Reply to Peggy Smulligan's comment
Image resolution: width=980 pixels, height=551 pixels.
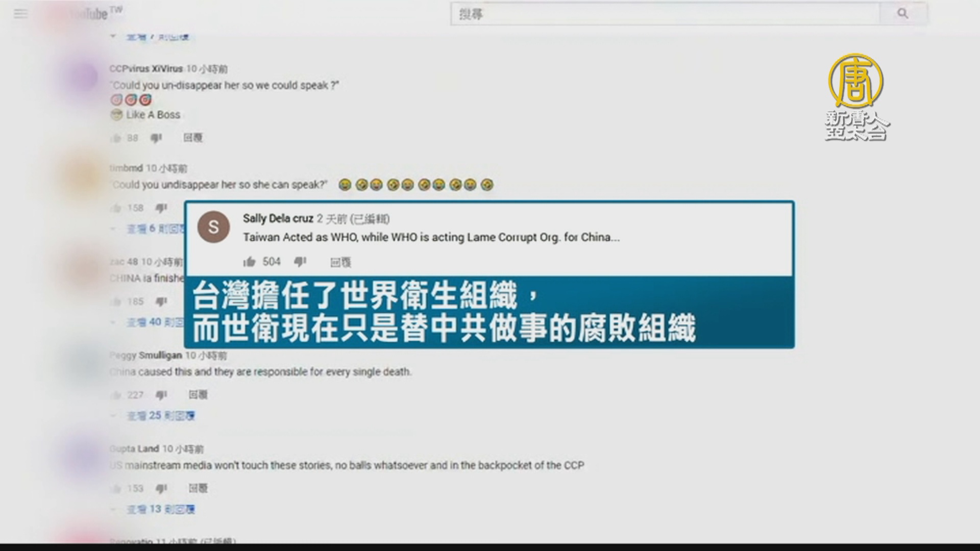pyautogui.click(x=198, y=395)
